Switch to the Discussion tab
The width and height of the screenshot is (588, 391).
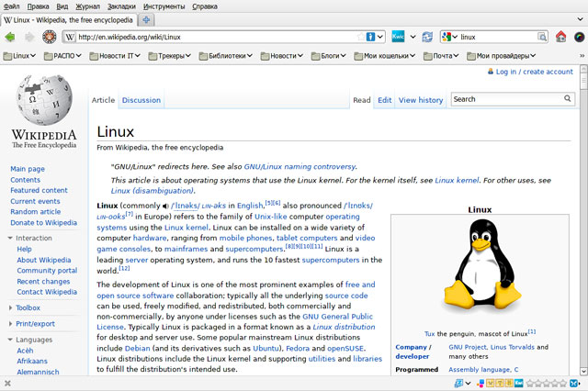[x=141, y=100]
